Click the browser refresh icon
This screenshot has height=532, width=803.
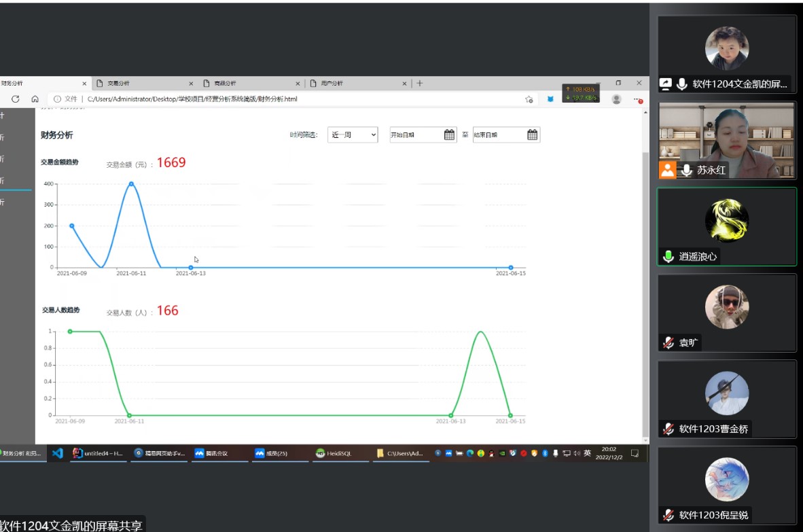(x=15, y=99)
